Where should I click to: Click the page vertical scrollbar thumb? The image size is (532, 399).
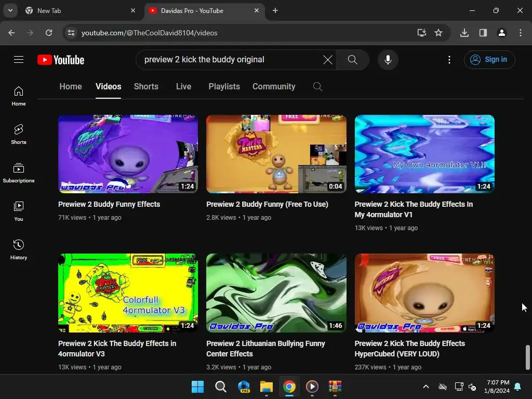click(528, 357)
